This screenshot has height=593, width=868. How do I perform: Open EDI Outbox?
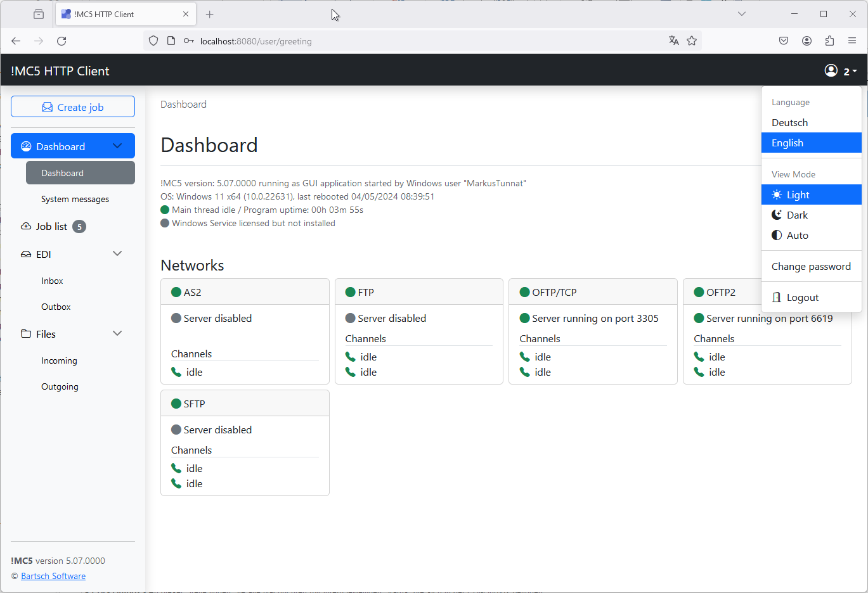(x=56, y=307)
